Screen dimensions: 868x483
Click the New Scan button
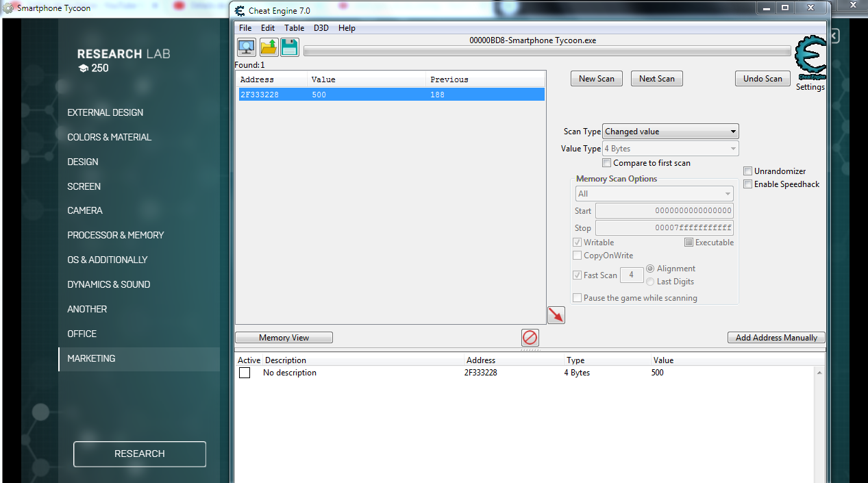(597, 79)
